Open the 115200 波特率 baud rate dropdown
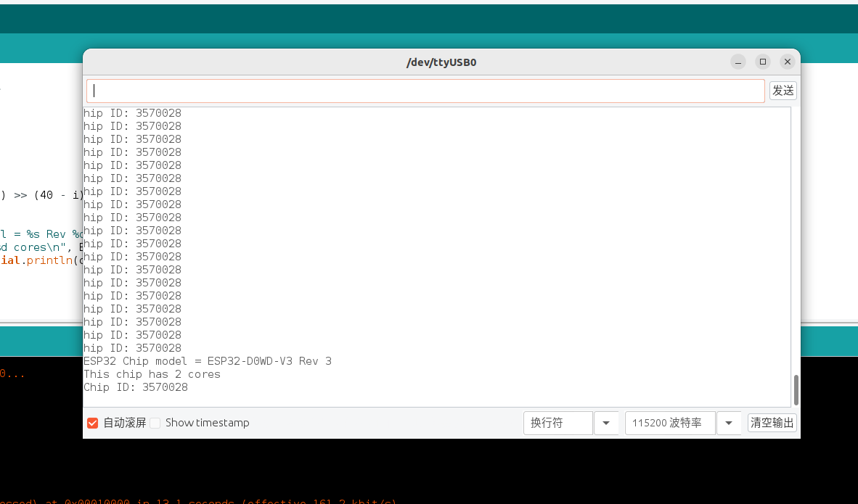The image size is (858, 504). [x=669, y=423]
